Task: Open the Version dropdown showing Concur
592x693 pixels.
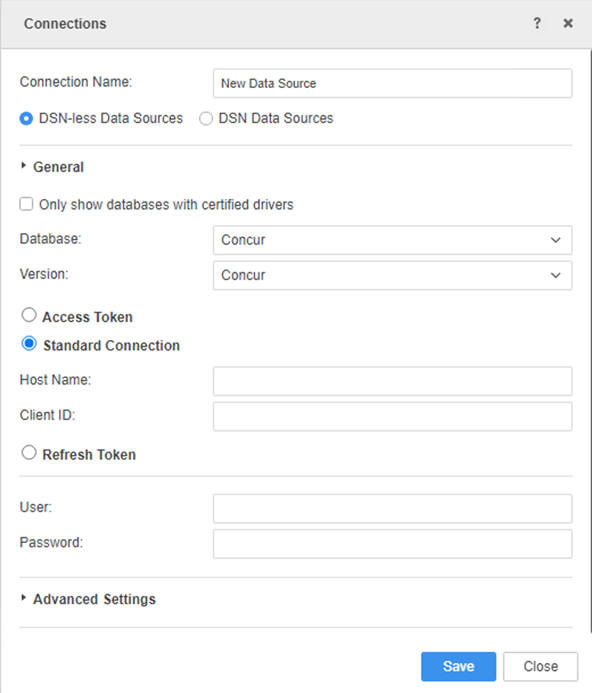Action: click(392, 275)
